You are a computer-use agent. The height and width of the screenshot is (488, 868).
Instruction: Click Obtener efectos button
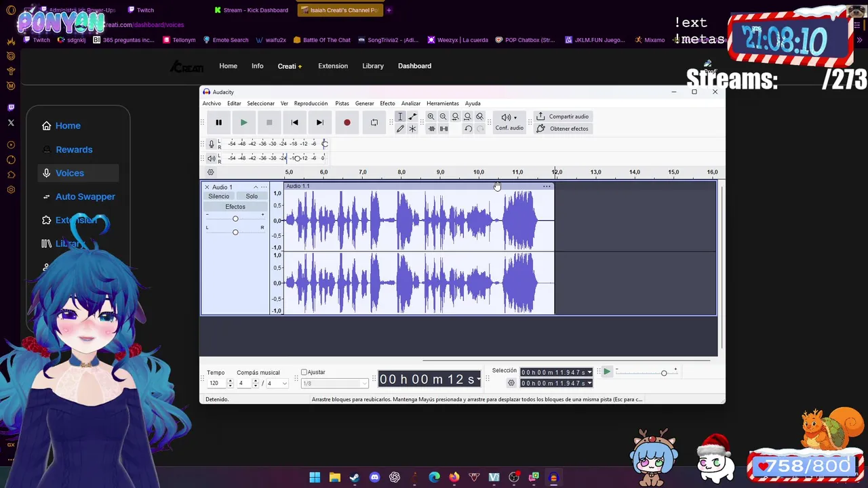[x=562, y=129]
